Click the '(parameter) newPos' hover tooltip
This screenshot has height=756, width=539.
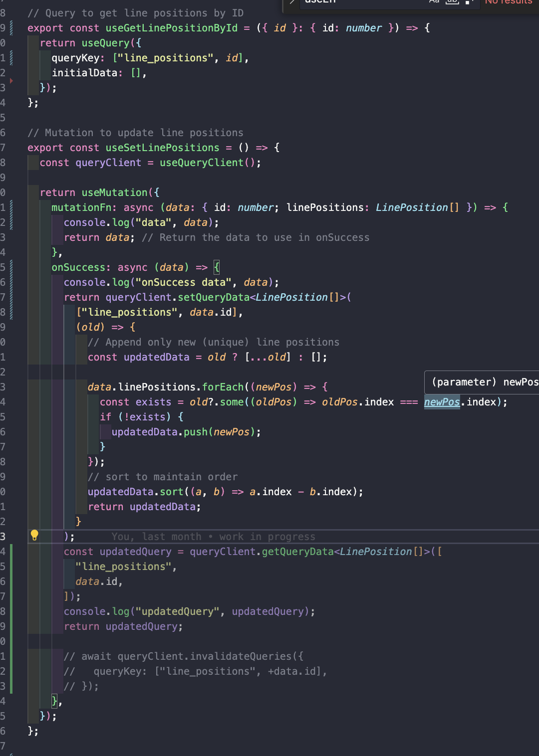(482, 382)
